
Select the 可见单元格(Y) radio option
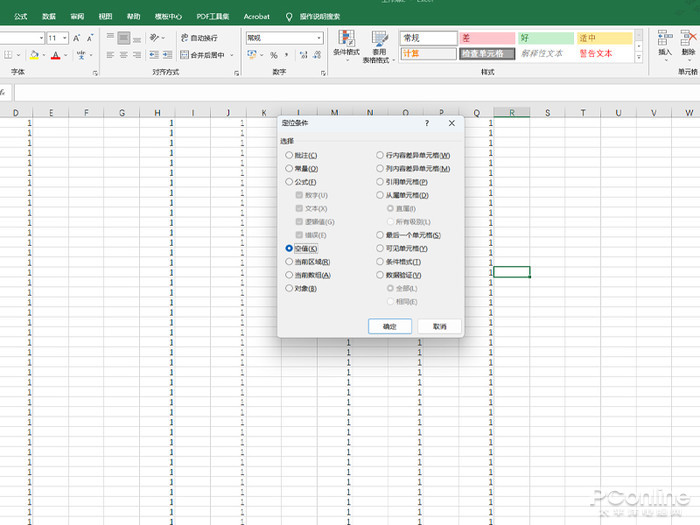[x=380, y=248]
